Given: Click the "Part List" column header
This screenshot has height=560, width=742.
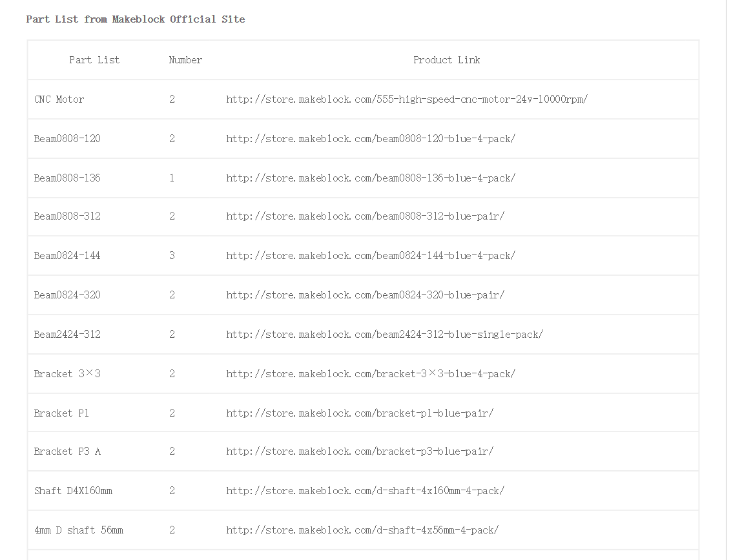Looking at the screenshot, I should (94, 60).
